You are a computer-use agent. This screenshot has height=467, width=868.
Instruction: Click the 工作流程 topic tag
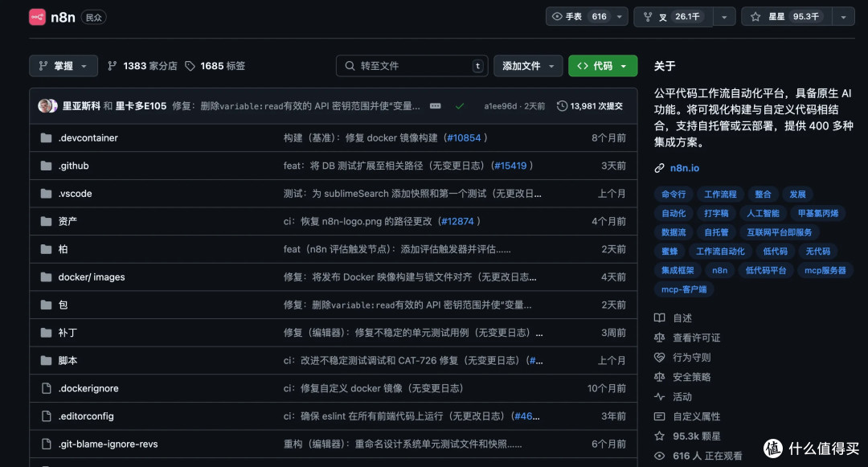click(x=720, y=195)
